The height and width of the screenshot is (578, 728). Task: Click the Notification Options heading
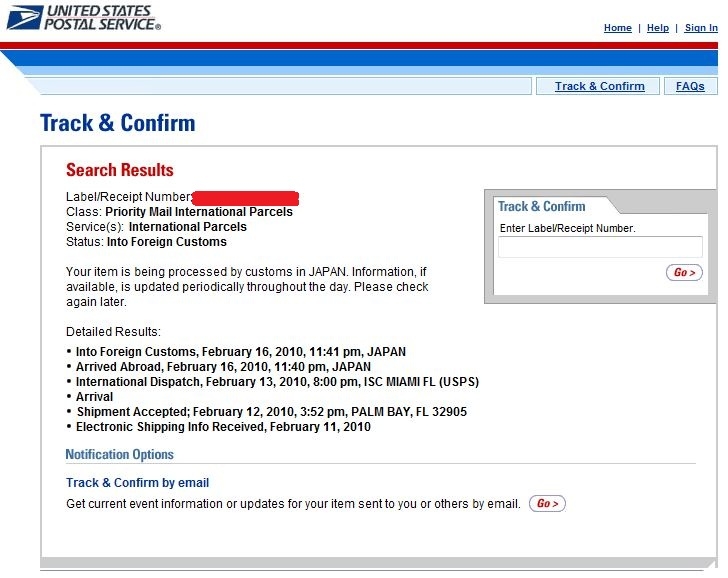click(119, 455)
